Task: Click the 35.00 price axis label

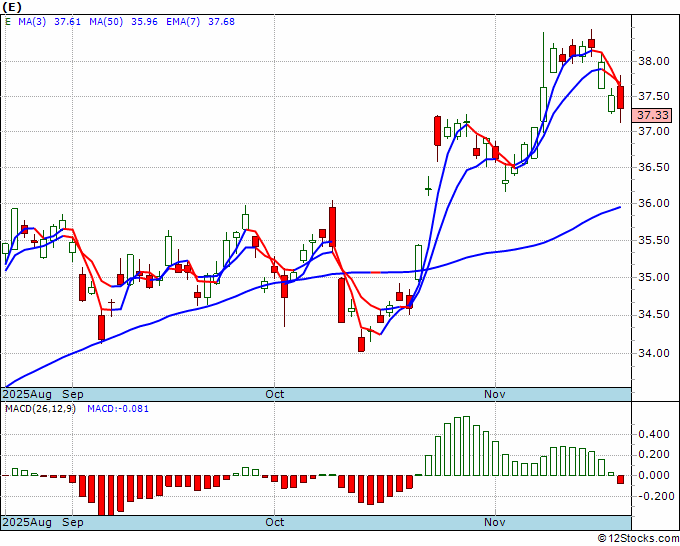Action: [654, 277]
